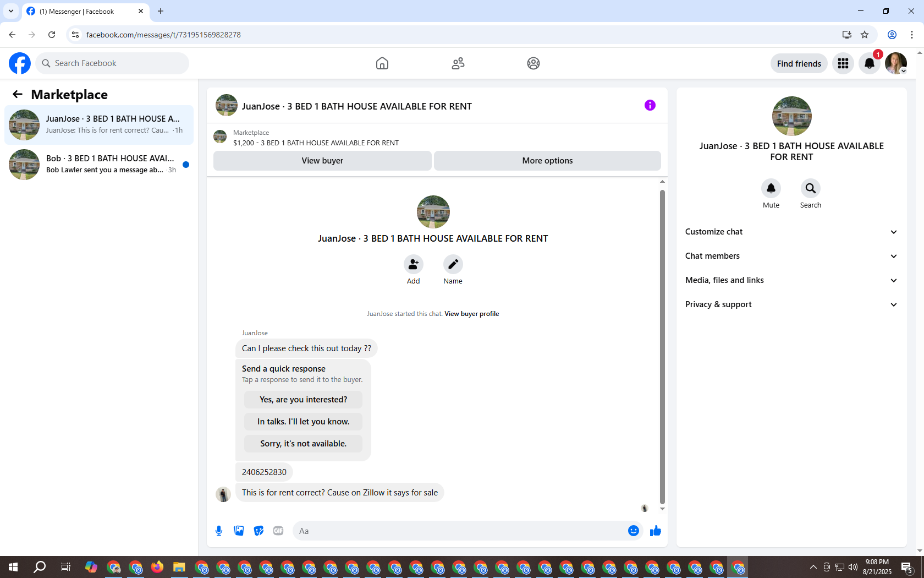924x578 pixels.
Task: Send a thumbs-up like
Action: coord(656,531)
